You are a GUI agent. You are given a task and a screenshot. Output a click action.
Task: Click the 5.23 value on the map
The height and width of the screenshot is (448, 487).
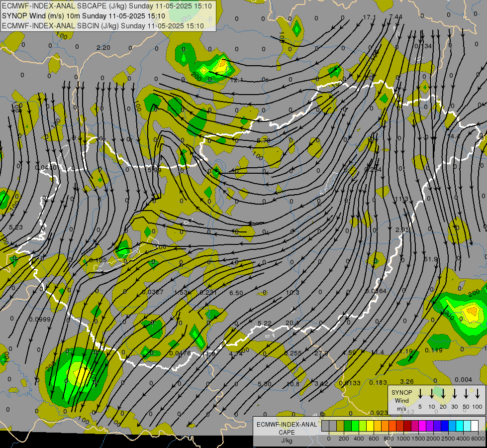[16, 227]
